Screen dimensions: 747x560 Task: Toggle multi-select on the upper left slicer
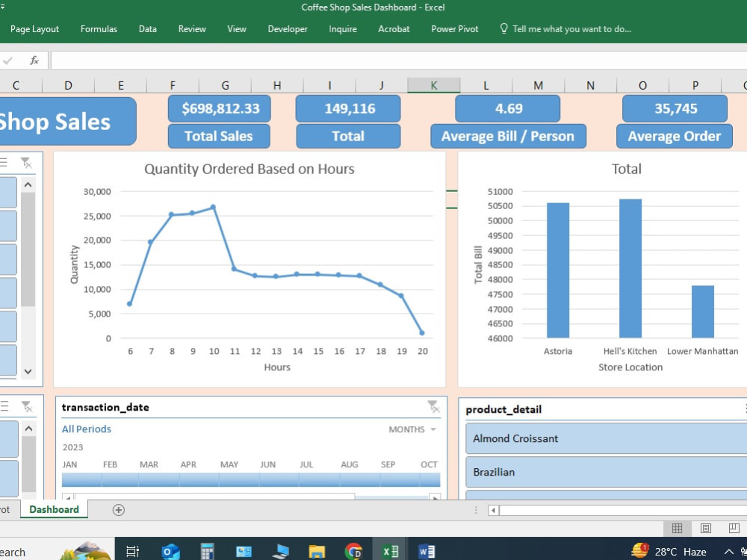(4, 164)
